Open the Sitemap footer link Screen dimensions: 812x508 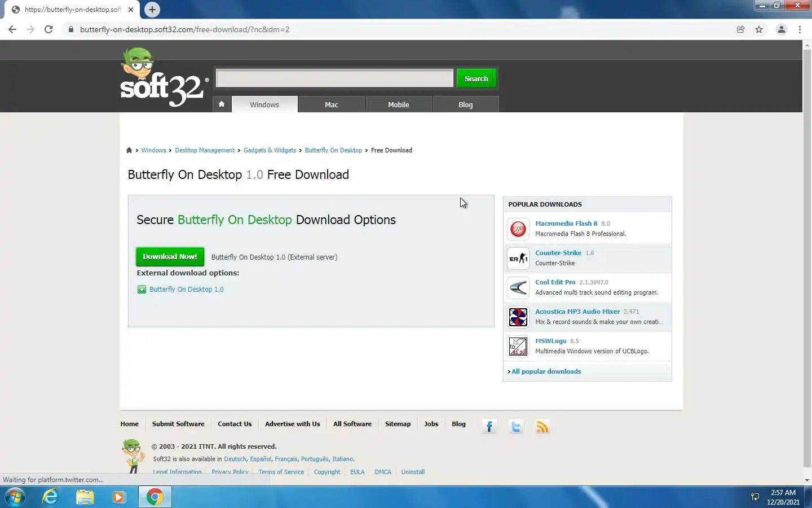pos(398,424)
